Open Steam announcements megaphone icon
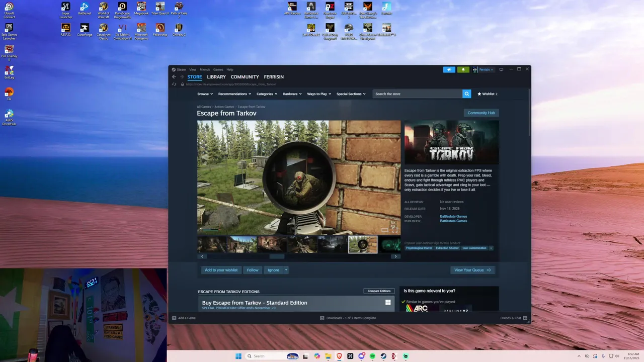 (449, 69)
